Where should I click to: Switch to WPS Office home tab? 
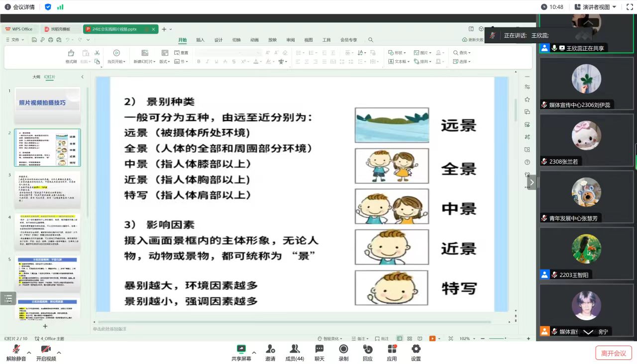[x=19, y=29]
